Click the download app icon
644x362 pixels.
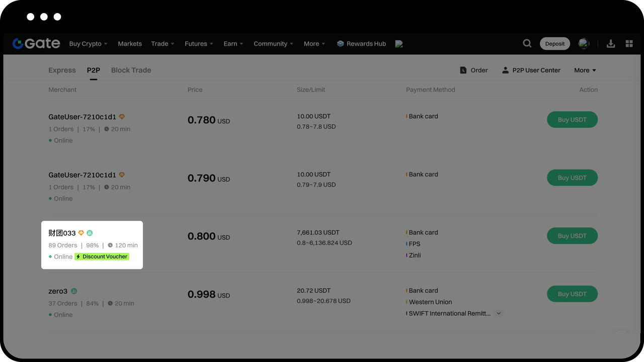pos(611,44)
